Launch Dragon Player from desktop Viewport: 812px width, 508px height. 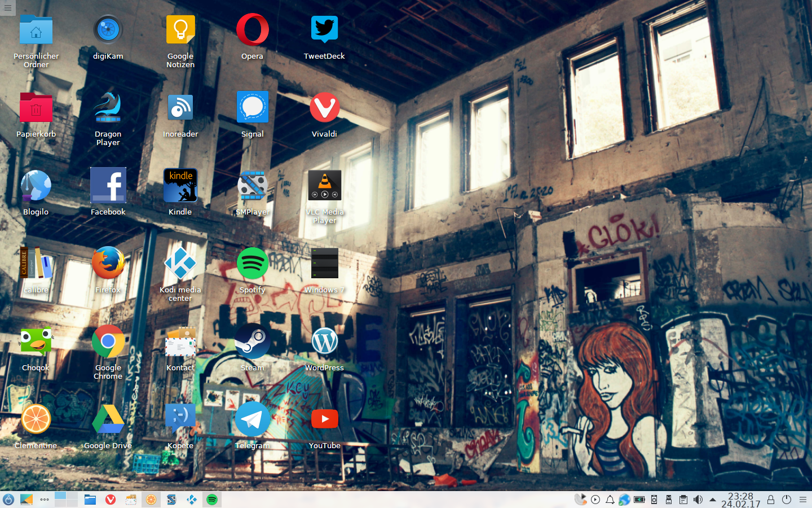(x=108, y=108)
